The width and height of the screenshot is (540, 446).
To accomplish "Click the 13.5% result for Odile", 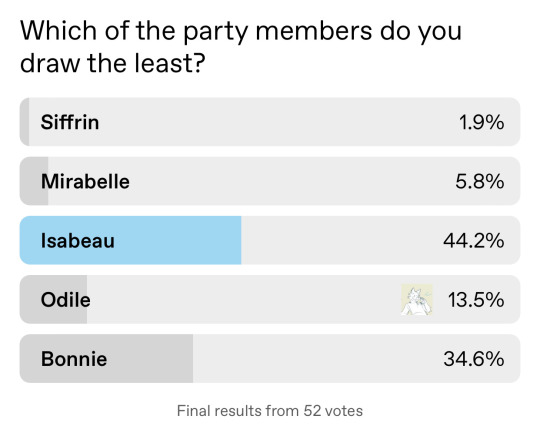I will [476, 300].
